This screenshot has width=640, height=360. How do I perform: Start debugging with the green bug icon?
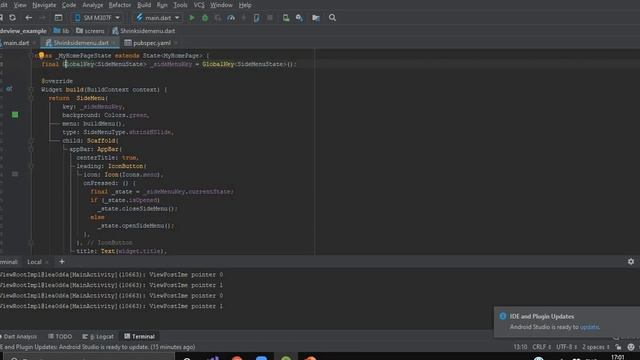click(205, 18)
